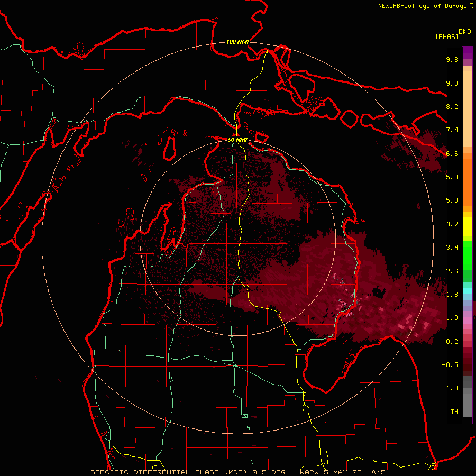Pick the bright green color bar segment
Screen dimensions: 476x476
click(467, 255)
